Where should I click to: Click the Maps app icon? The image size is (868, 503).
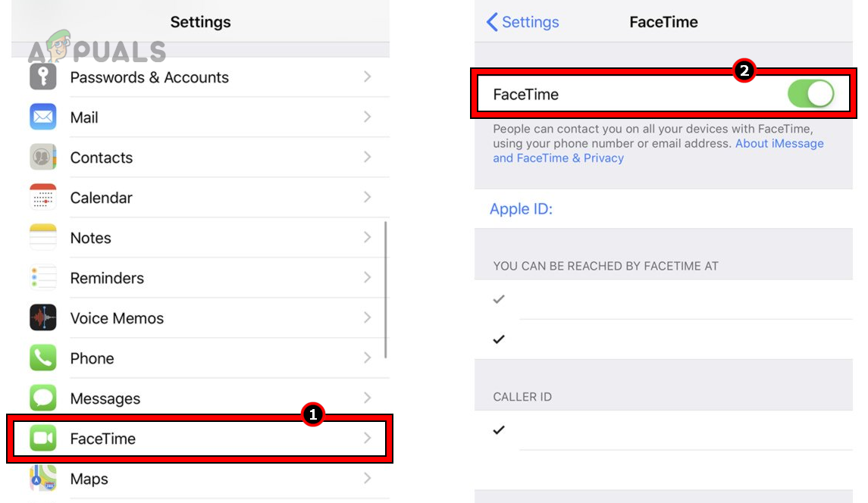[x=42, y=478]
